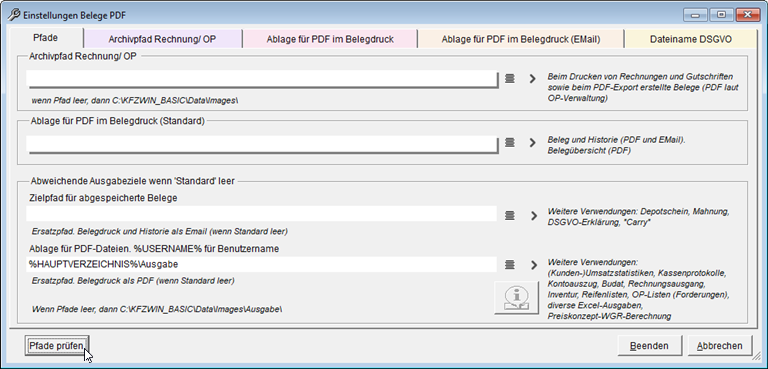Open browse list icon for %HAUPTVERZEICHNIS%\Ausgabe path
This screenshot has width=768, height=369.
510,265
